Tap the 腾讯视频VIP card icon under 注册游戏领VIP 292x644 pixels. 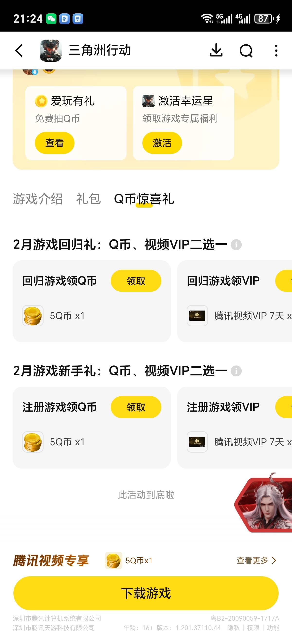click(x=197, y=442)
